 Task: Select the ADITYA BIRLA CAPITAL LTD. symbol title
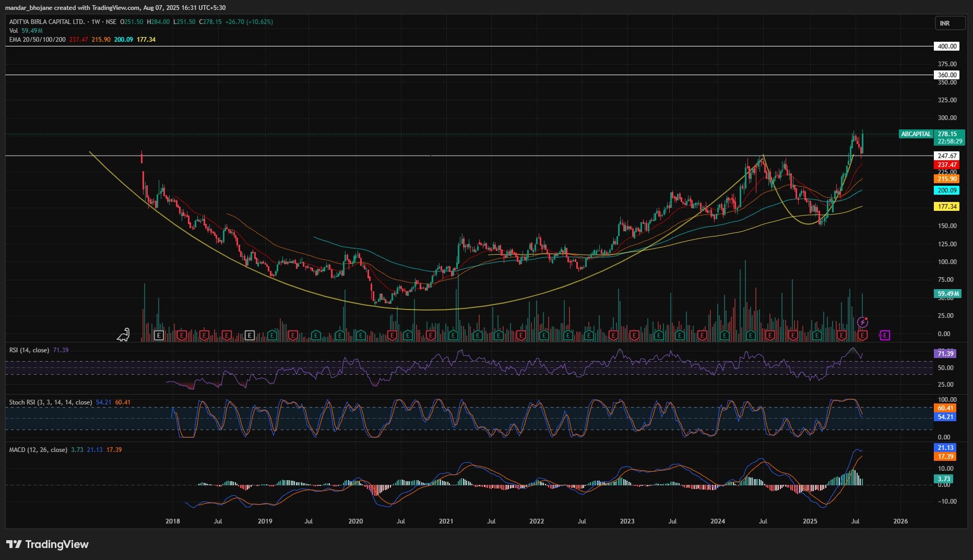(x=47, y=22)
